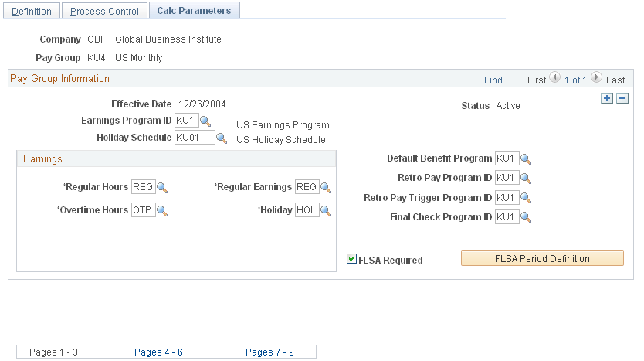
Task: Click the FLSA Period Definition button
Action: click(x=542, y=259)
